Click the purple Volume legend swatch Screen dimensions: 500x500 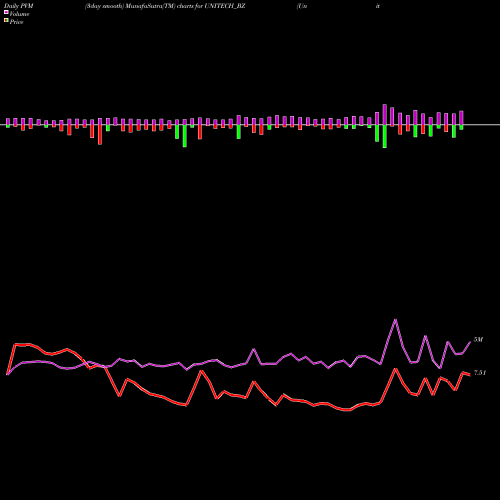pos(6,13)
